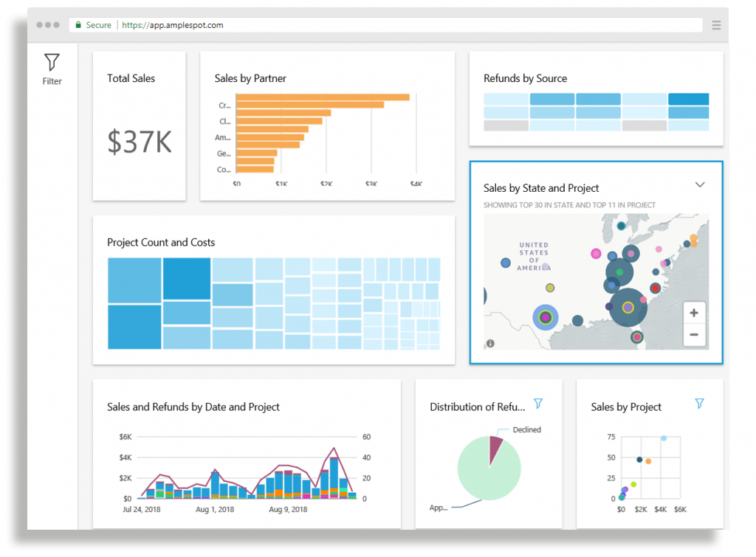Click the address bar URL

click(x=172, y=25)
